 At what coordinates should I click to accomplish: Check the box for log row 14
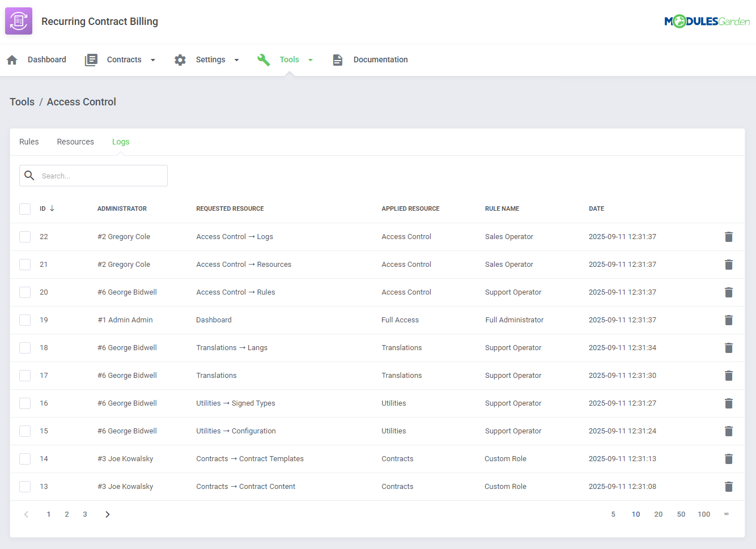[x=25, y=459]
